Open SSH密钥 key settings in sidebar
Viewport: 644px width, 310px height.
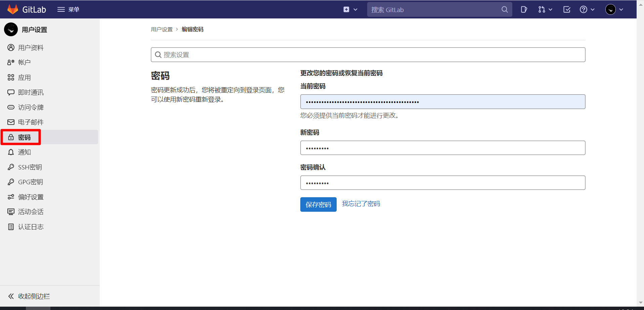click(x=30, y=167)
